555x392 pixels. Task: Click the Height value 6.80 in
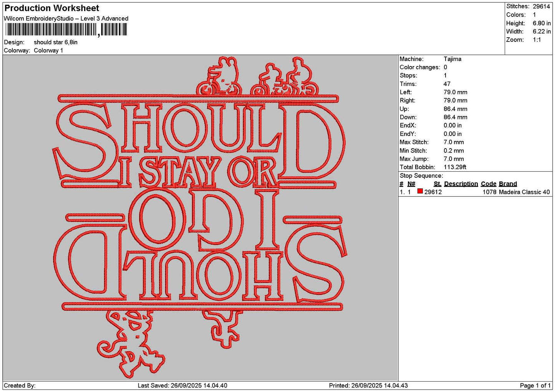coord(542,23)
